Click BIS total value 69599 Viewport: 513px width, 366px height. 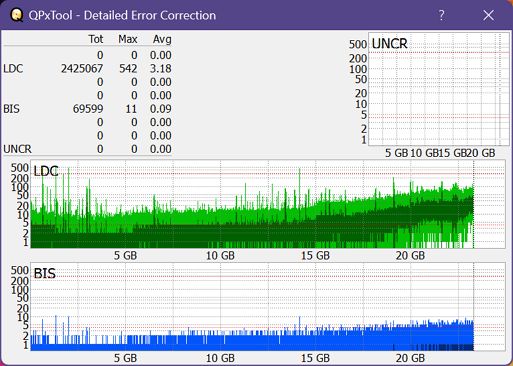[88, 109]
